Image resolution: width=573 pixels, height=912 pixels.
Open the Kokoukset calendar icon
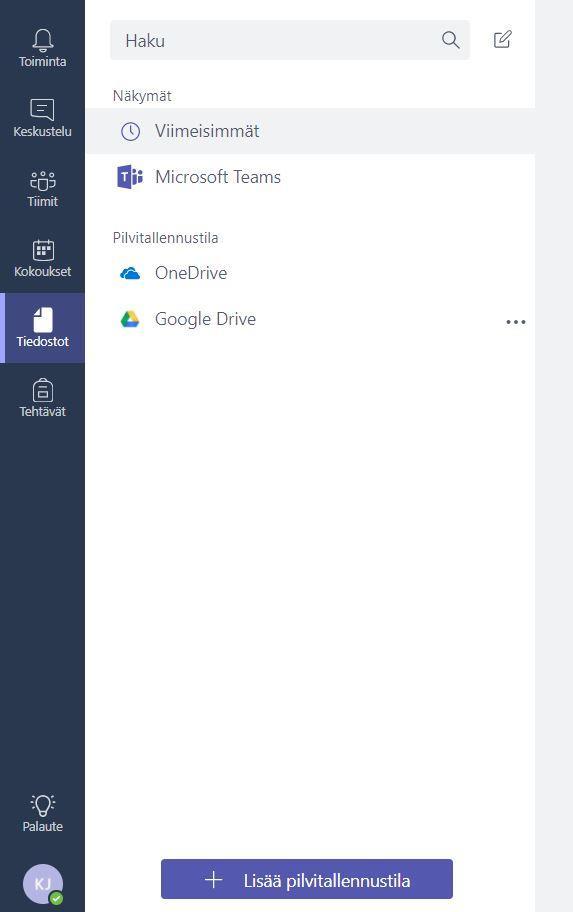click(42, 250)
